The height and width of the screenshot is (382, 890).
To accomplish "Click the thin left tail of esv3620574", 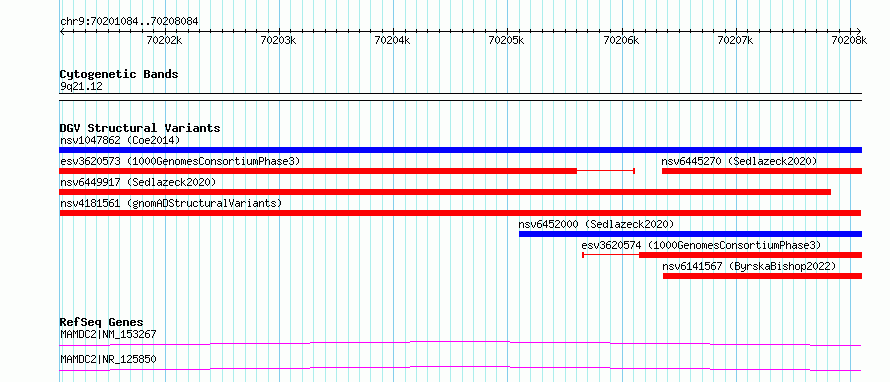I will click(611, 255).
